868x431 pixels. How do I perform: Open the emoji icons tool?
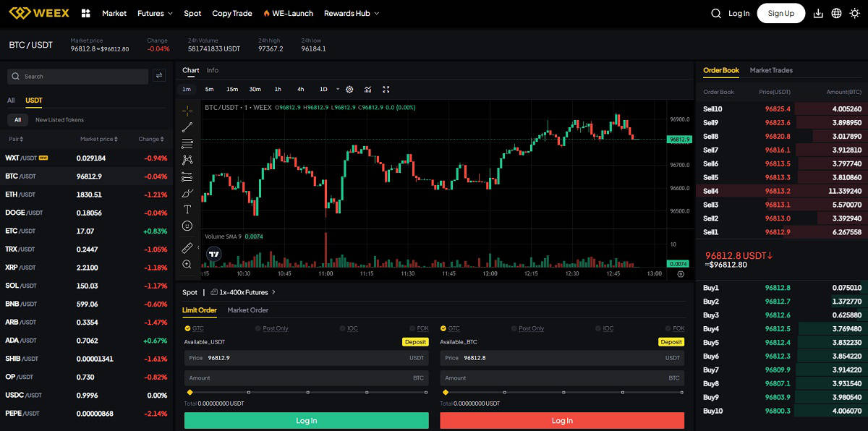pyautogui.click(x=187, y=226)
